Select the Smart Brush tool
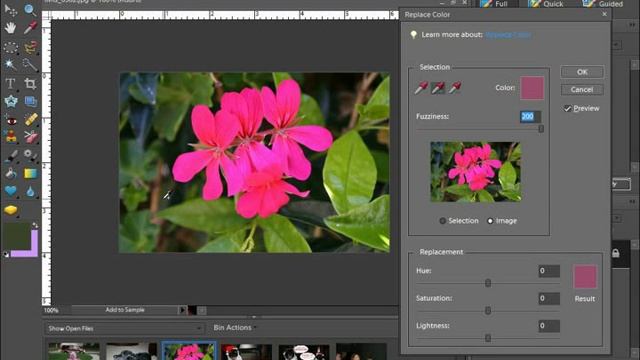 coord(30,155)
